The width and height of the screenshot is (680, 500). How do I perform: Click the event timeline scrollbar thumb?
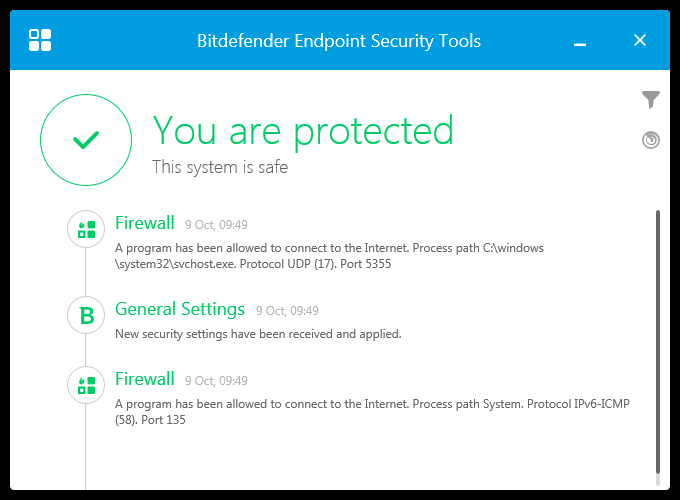click(x=657, y=340)
